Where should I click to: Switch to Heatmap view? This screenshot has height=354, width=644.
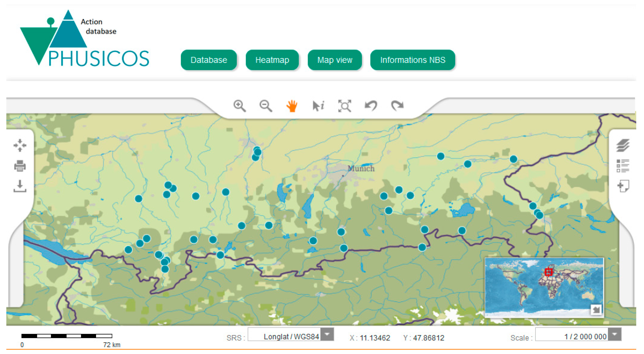(x=272, y=60)
